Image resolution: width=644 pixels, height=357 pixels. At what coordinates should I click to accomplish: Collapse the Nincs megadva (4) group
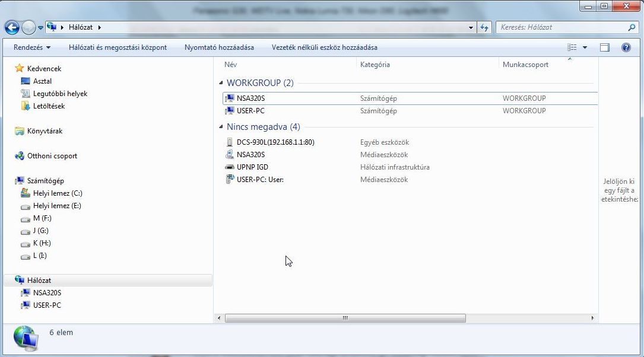coord(221,127)
